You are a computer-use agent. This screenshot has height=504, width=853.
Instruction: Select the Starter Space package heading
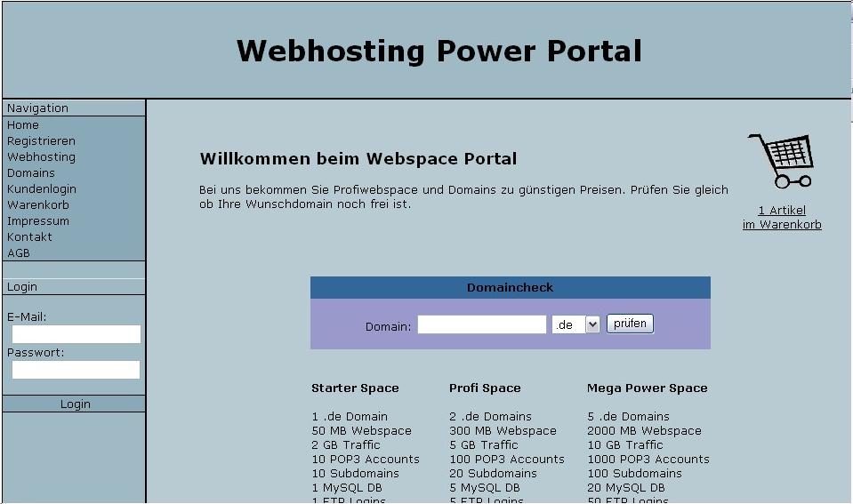355,388
